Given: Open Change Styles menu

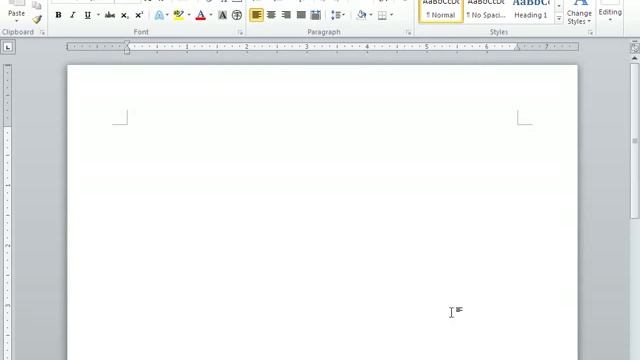Looking at the screenshot, I should click(x=579, y=13).
